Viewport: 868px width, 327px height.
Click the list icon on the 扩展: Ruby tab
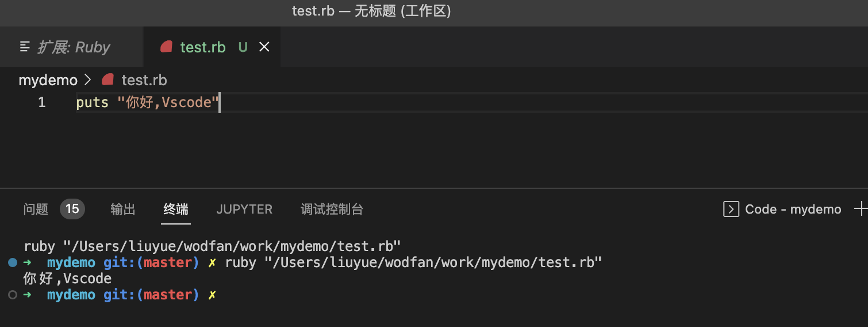coord(25,47)
